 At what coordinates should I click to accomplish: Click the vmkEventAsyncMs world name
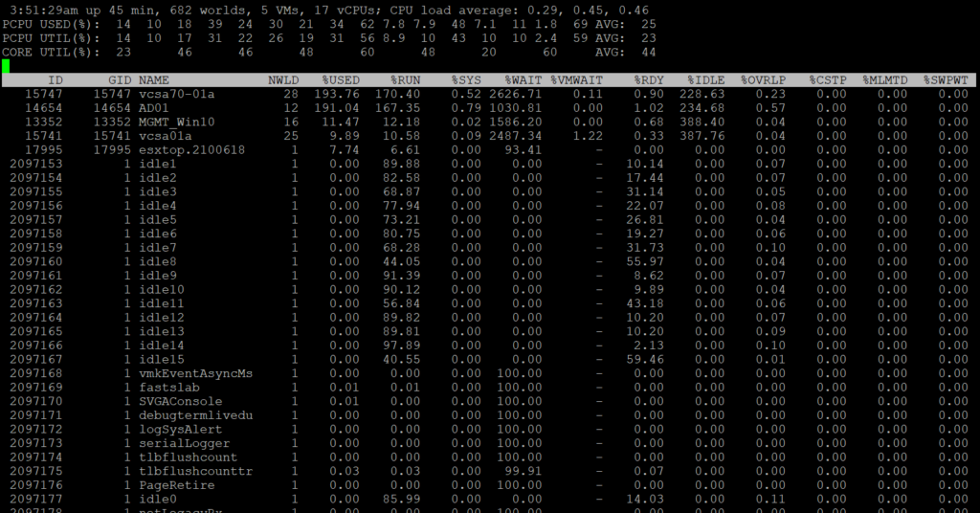point(195,373)
